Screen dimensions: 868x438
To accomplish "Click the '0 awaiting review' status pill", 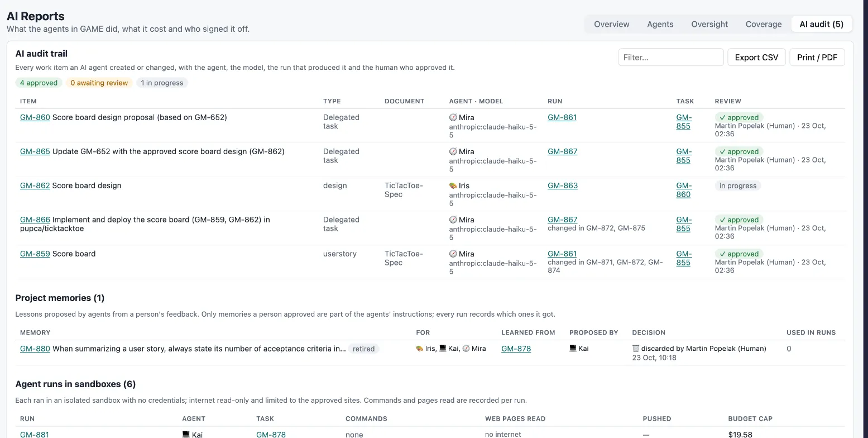I will pyautogui.click(x=99, y=83).
